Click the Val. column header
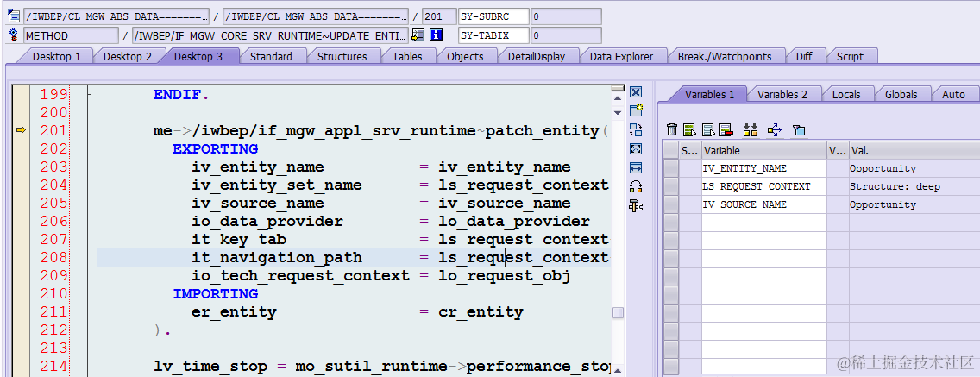Image resolution: width=980 pixels, height=377 pixels. click(914, 151)
